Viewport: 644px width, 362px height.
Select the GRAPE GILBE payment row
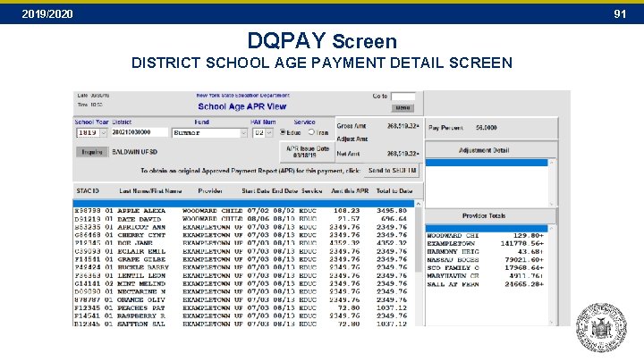pyautogui.click(x=241, y=259)
